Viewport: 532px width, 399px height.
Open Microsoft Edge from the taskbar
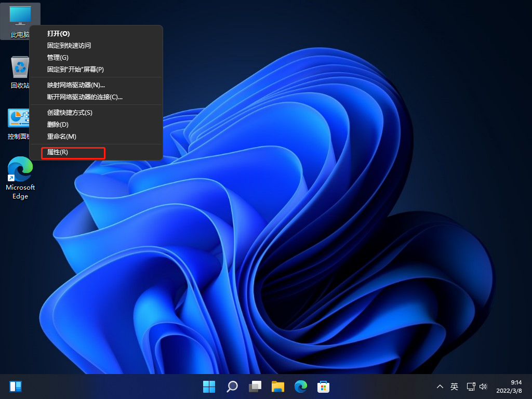301,386
